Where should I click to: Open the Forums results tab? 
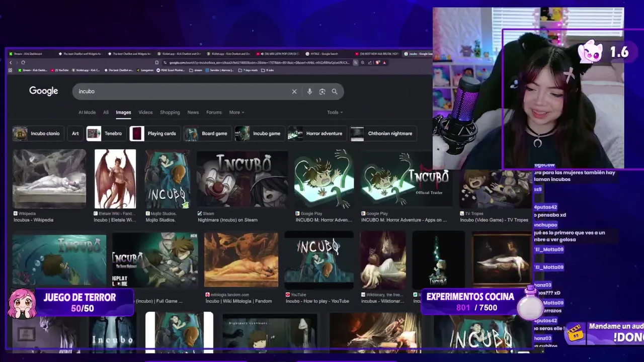coord(214,113)
